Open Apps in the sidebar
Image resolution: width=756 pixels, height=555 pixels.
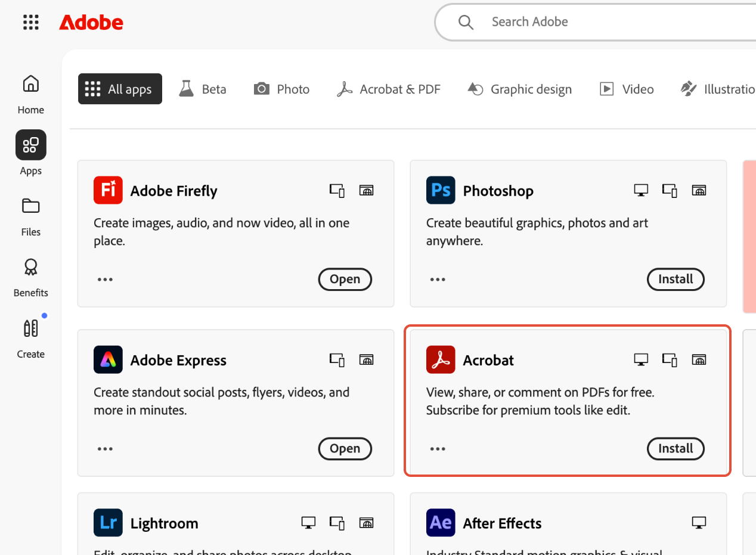[x=31, y=154]
